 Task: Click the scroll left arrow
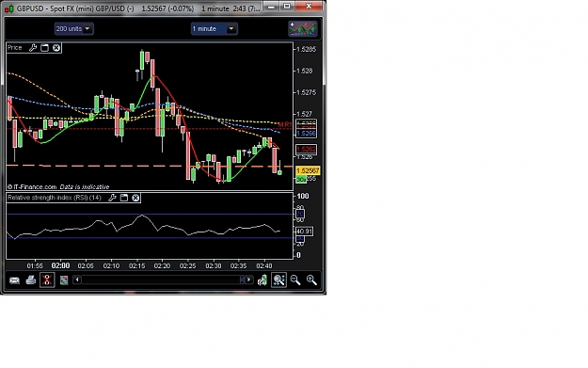coord(77,280)
